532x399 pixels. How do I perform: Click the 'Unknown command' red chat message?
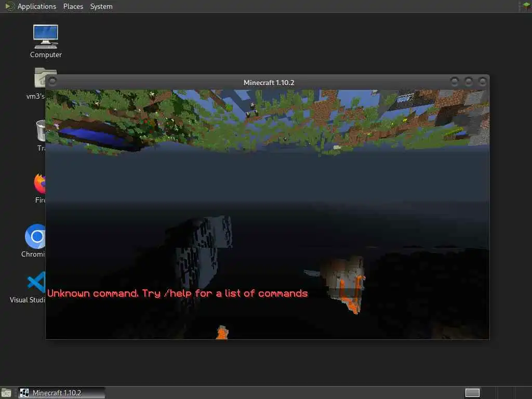tap(178, 294)
